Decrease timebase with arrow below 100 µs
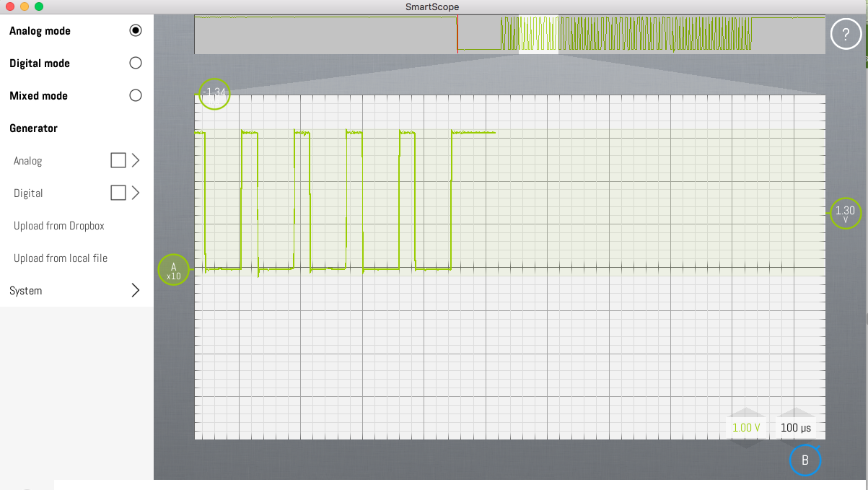868x490 pixels. point(796,442)
